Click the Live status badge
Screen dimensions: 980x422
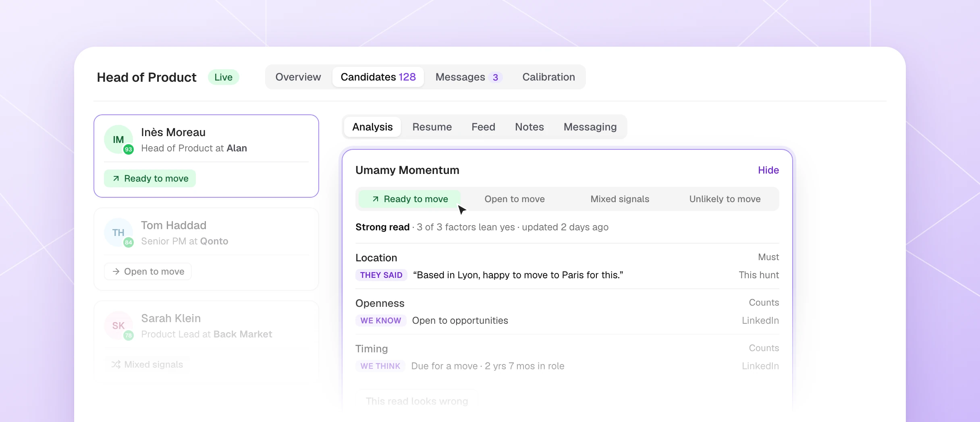coord(223,77)
